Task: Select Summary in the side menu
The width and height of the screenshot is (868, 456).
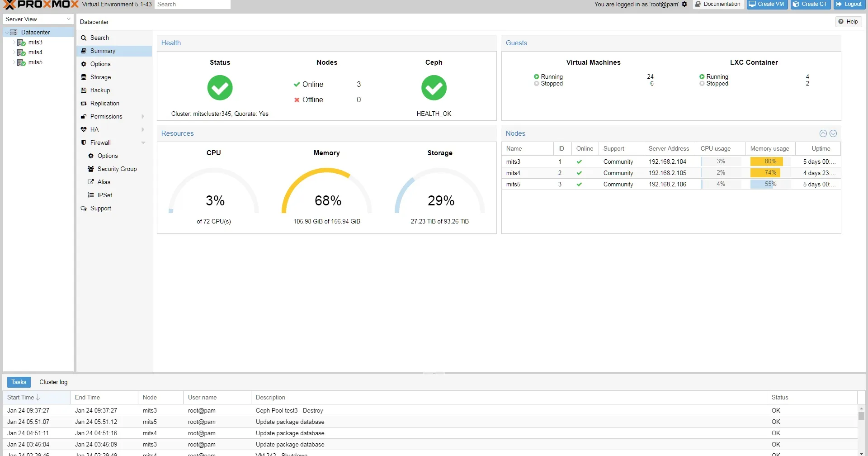Action: (114, 51)
